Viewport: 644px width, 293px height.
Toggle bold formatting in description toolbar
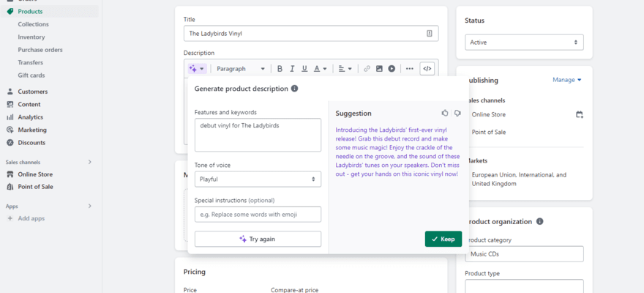click(280, 69)
